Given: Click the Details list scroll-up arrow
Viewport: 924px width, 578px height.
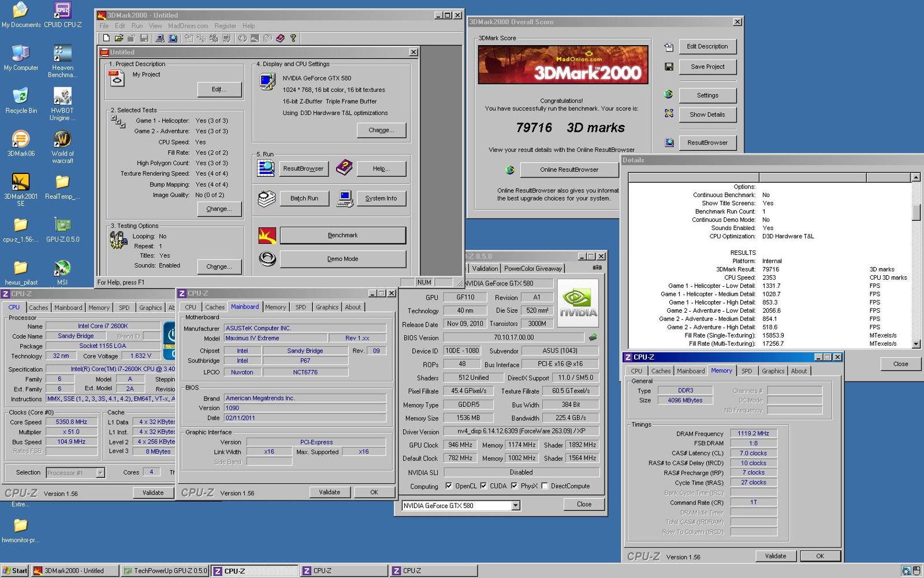Looking at the screenshot, I should pos(916,177).
